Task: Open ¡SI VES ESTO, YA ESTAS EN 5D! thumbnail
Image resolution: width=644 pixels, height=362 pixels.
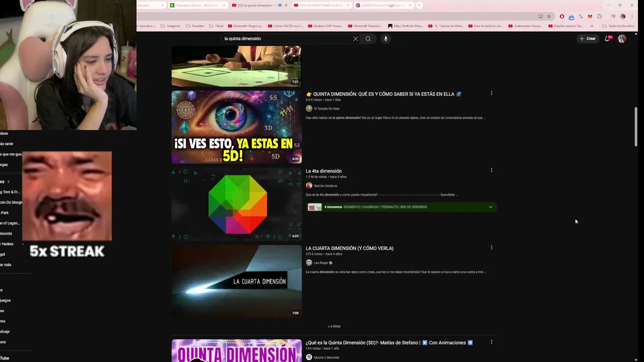Action: (x=236, y=127)
